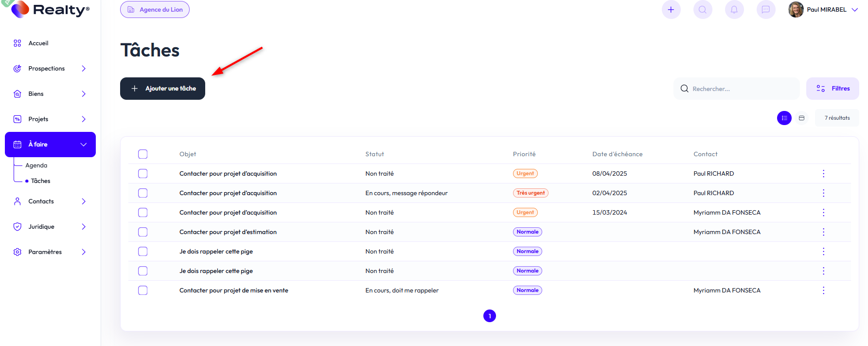Open options menu for mise en vente task
Screen dimensions: 868x346
[x=823, y=291]
